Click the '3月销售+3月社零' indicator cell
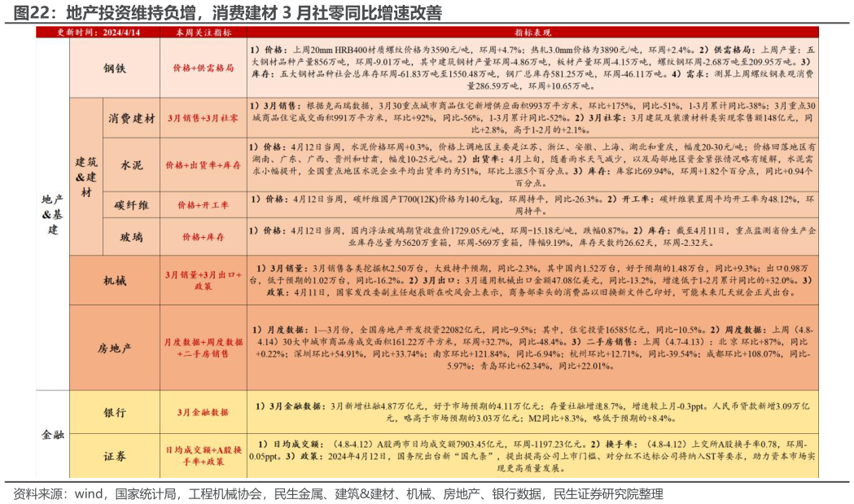Screen dimensions: 854x504 click(x=204, y=118)
